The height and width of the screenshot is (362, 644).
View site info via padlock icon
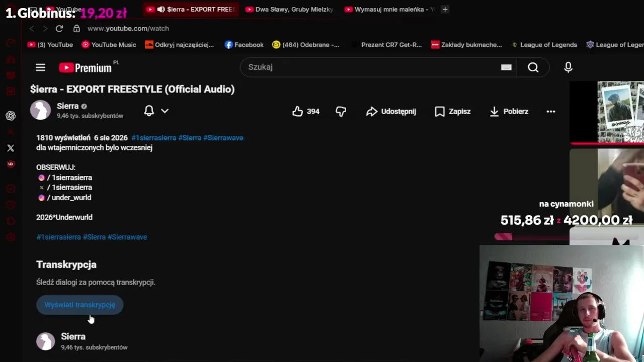click(76, 29)
